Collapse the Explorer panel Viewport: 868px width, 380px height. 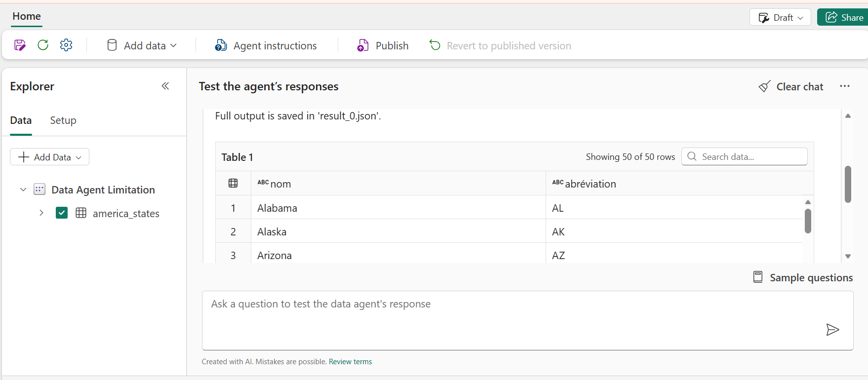point(165,86)
